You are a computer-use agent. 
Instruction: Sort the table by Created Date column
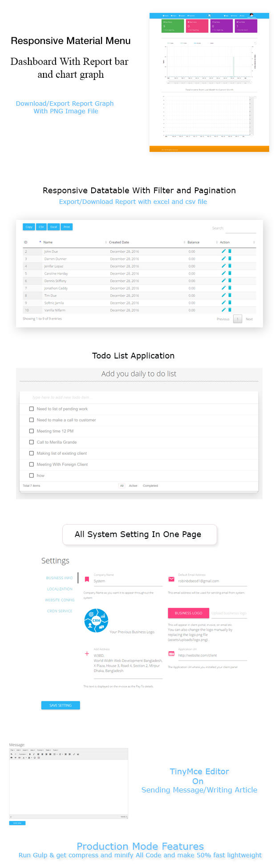pos(120,242)
